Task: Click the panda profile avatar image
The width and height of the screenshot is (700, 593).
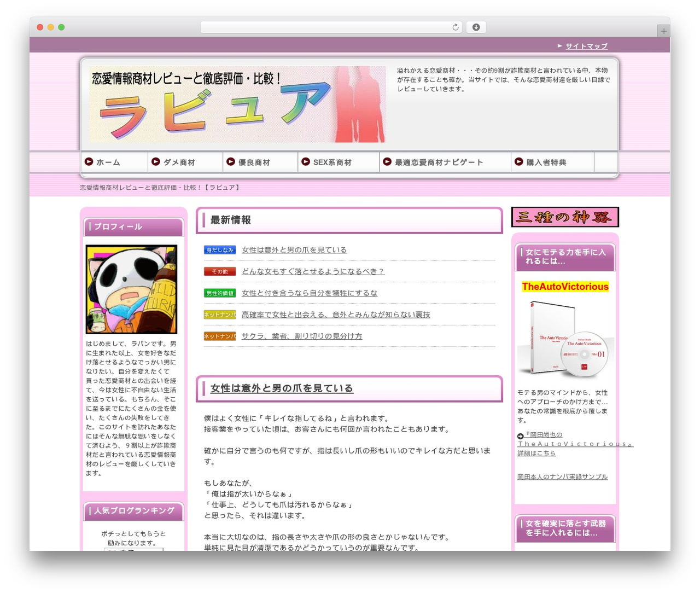Action: point(131,289)
